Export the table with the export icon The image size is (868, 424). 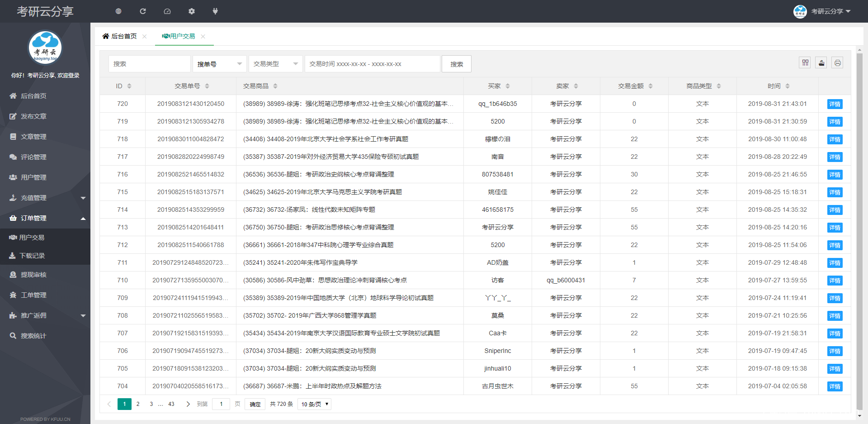821,62
